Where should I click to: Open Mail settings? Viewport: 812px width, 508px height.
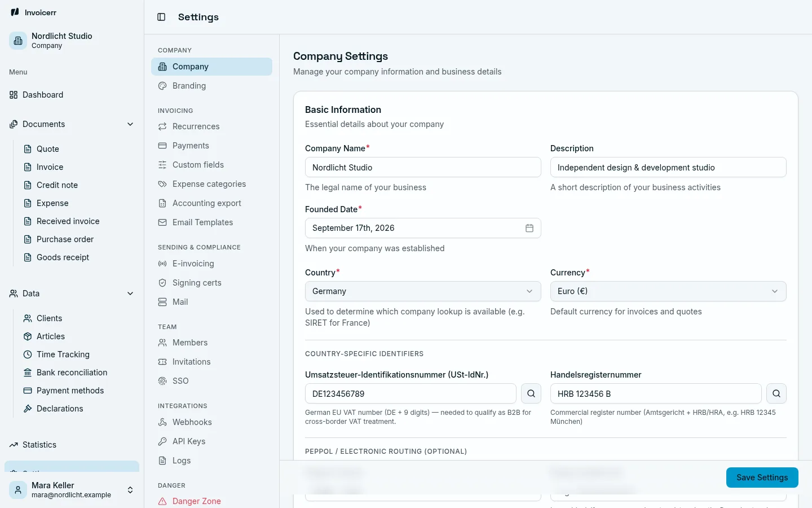pyautogui.click(x=211, y=302)
